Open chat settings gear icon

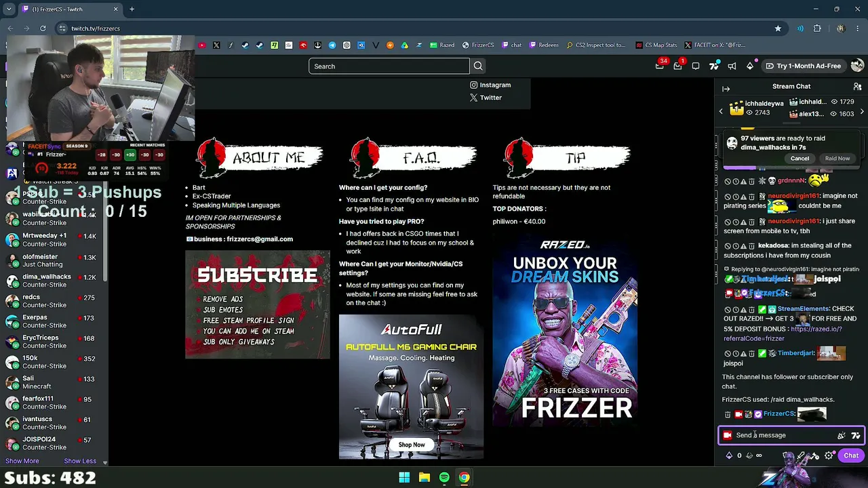click(x=829, y=455)
